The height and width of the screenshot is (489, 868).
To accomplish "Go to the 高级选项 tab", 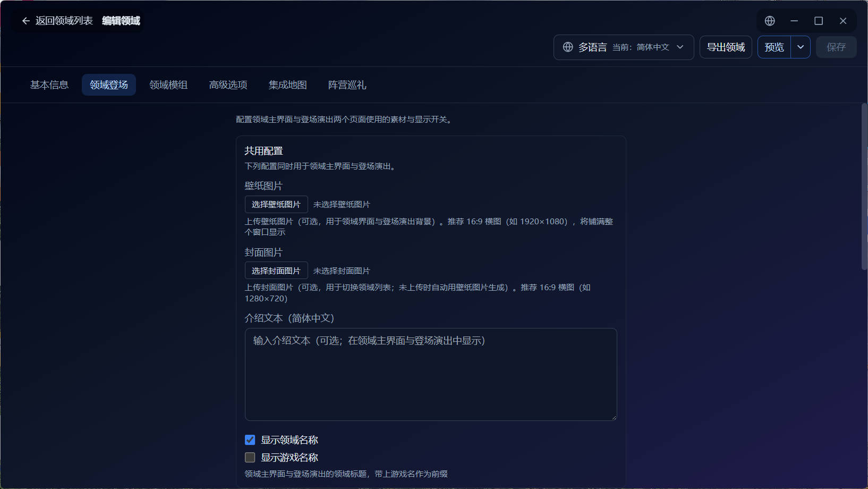I will tap(228, 85).
